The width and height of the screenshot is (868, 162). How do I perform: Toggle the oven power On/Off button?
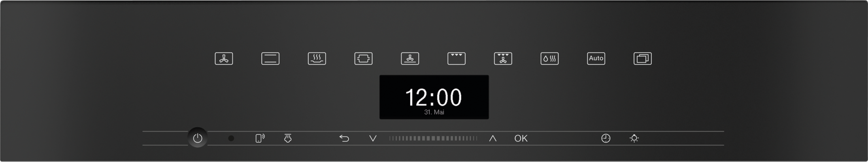click(x=198, y=138)
